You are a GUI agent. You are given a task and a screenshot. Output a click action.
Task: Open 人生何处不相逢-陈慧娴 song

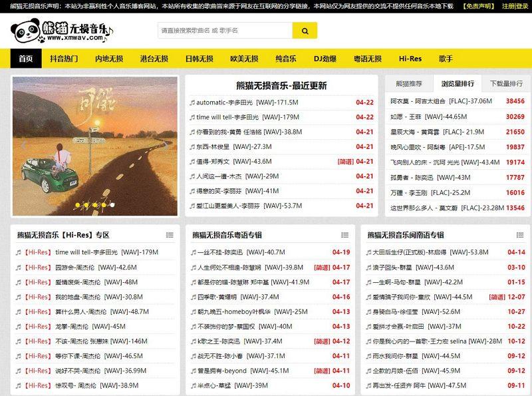251,268
